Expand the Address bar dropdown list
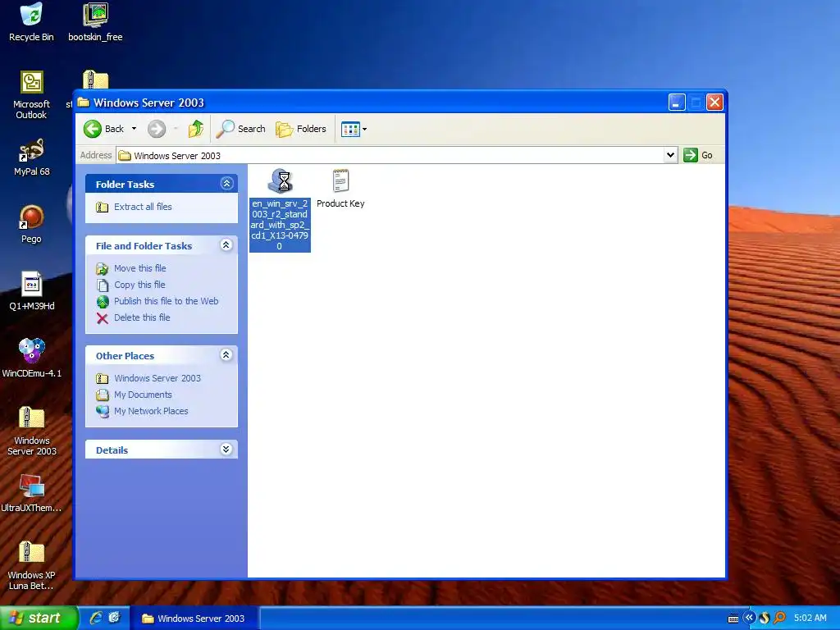 point(670,155)
